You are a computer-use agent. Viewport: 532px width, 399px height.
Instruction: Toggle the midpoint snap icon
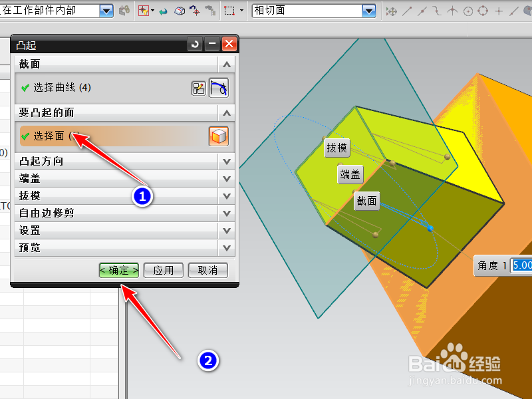tap(422, 11)
